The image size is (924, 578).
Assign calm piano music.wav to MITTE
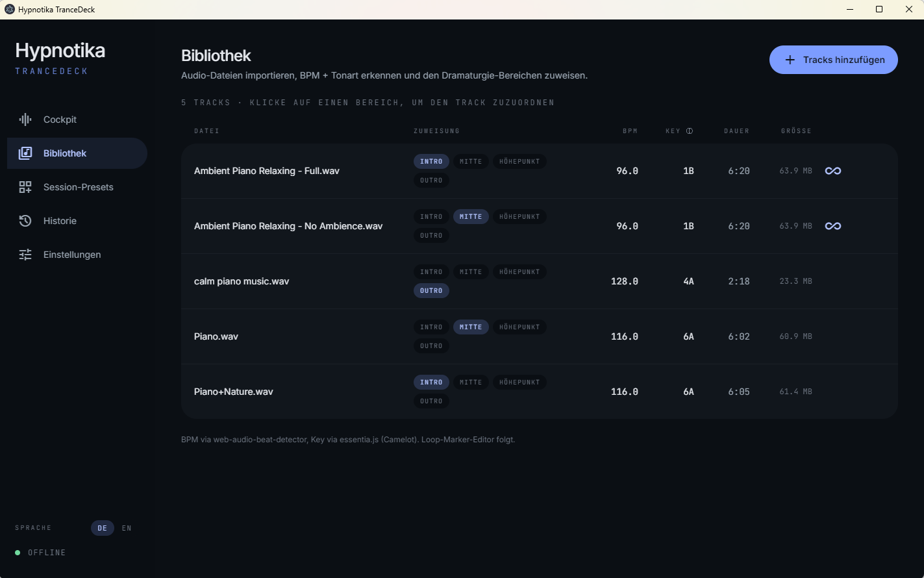471,271
